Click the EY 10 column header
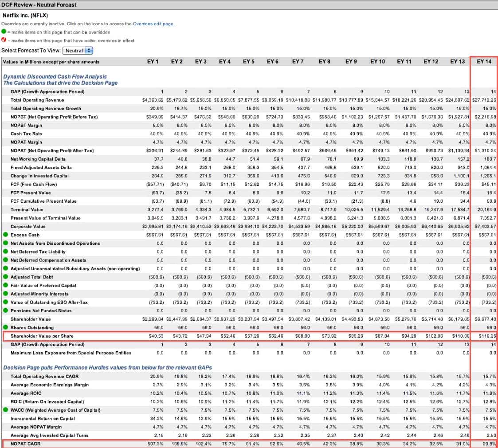 (378, 62)
